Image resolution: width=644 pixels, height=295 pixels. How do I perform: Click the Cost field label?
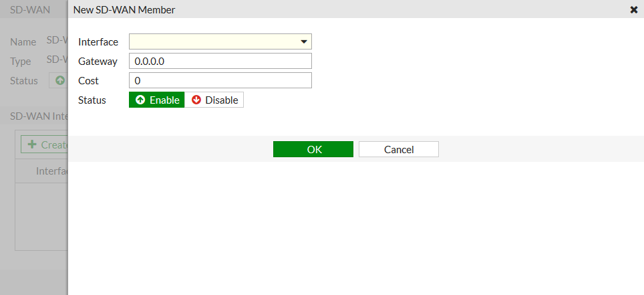pyautogui.click(x=88, y=81)
